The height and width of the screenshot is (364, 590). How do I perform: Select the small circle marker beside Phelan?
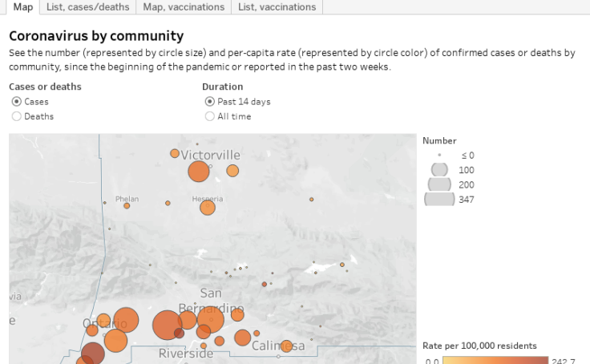coord(127,206)
